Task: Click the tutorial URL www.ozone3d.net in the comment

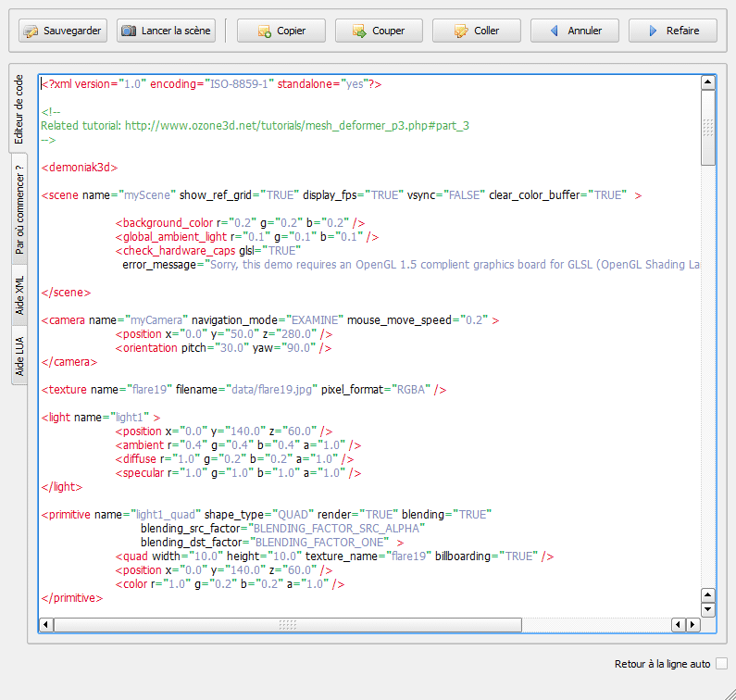Action: (296, 126)
